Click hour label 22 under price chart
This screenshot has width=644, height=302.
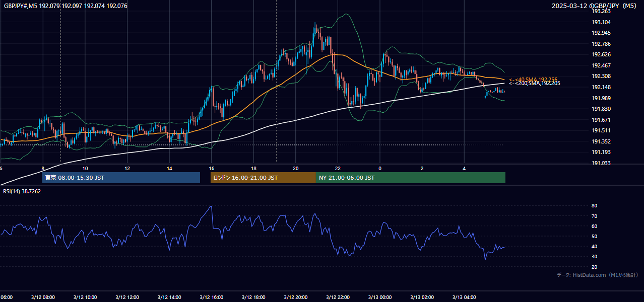[x=338, y=168]
